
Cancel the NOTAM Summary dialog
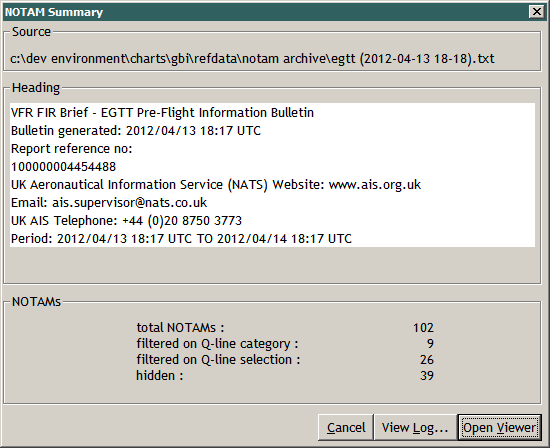pos(346,427)
